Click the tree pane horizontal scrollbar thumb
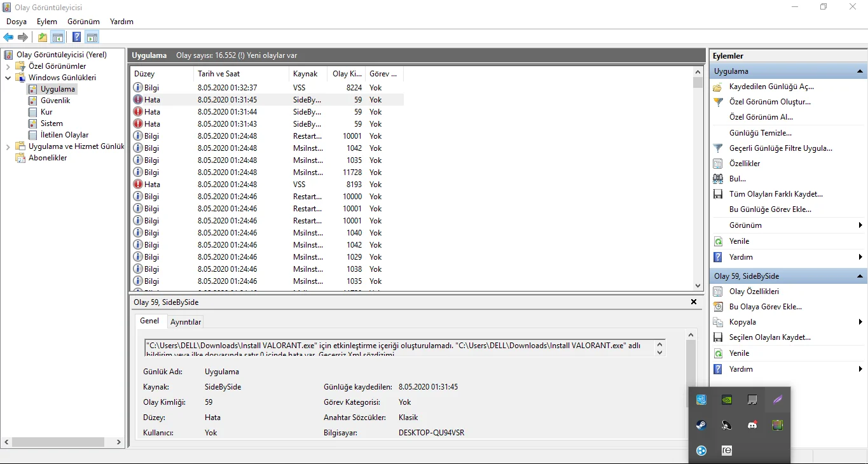 (59, 442)
